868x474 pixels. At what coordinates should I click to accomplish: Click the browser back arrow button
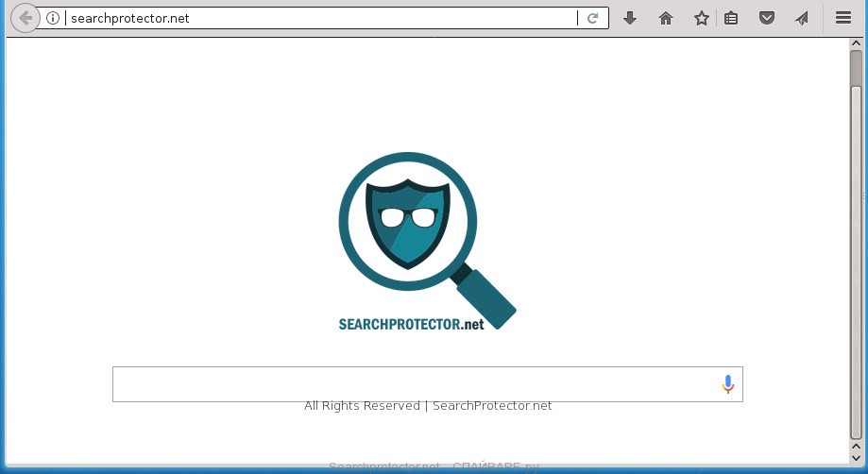[x=26, y=18]
